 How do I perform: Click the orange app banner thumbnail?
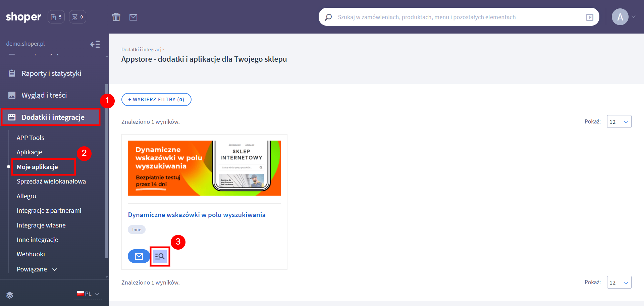click(204, 168)
